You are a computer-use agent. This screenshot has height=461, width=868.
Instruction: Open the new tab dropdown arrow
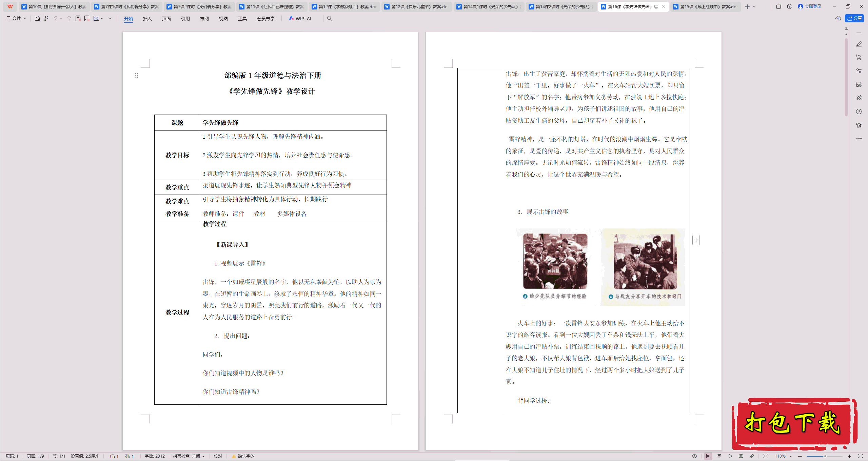[x=754, y=7]
